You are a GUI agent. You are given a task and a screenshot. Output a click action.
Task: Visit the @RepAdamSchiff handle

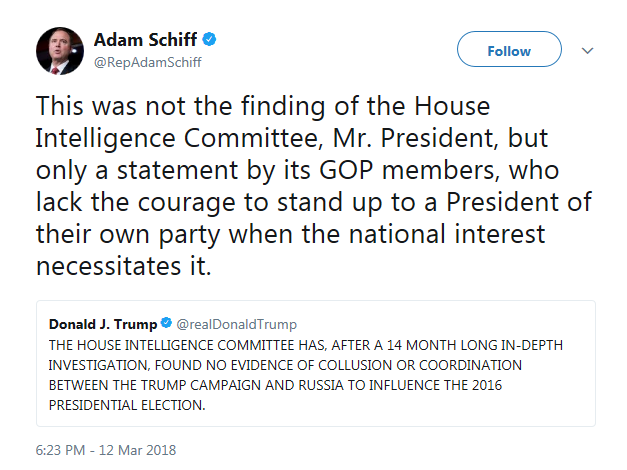148,62
